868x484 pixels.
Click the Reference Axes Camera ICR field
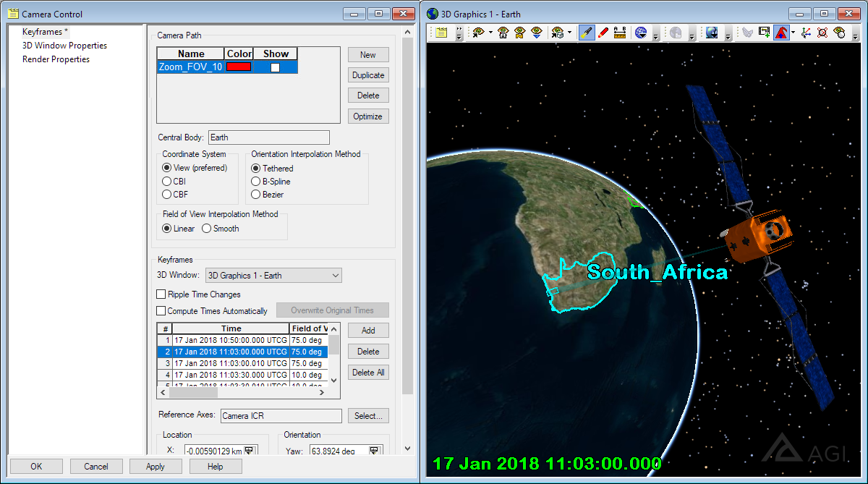(281, 416)
